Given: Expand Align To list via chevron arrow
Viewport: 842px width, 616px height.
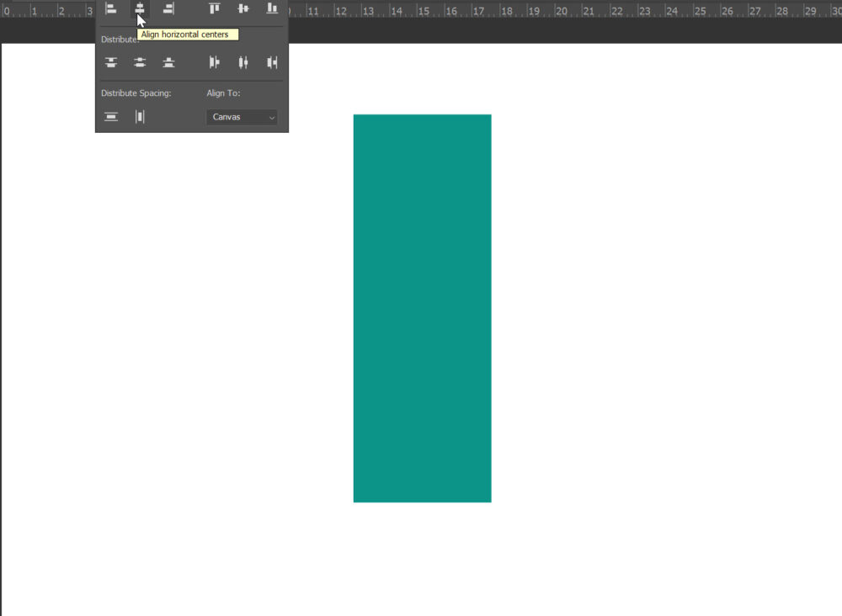Looking at the screenshot, I should [x=272, y=118].
